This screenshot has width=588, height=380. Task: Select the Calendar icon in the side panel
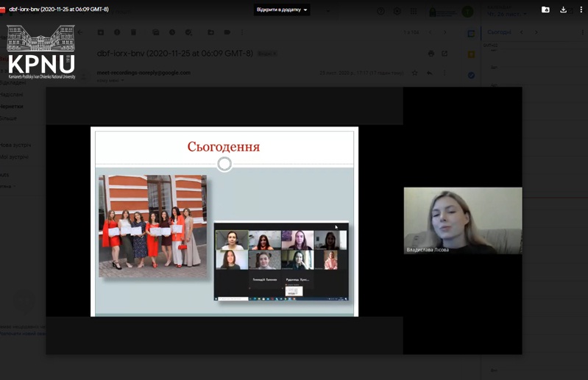pos(472,34)
